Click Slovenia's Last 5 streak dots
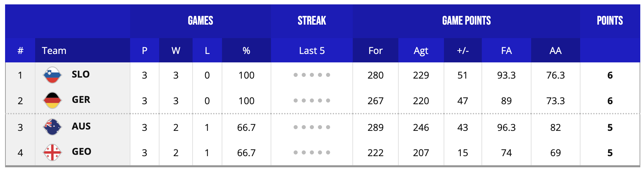 click(x=312, y=75)
